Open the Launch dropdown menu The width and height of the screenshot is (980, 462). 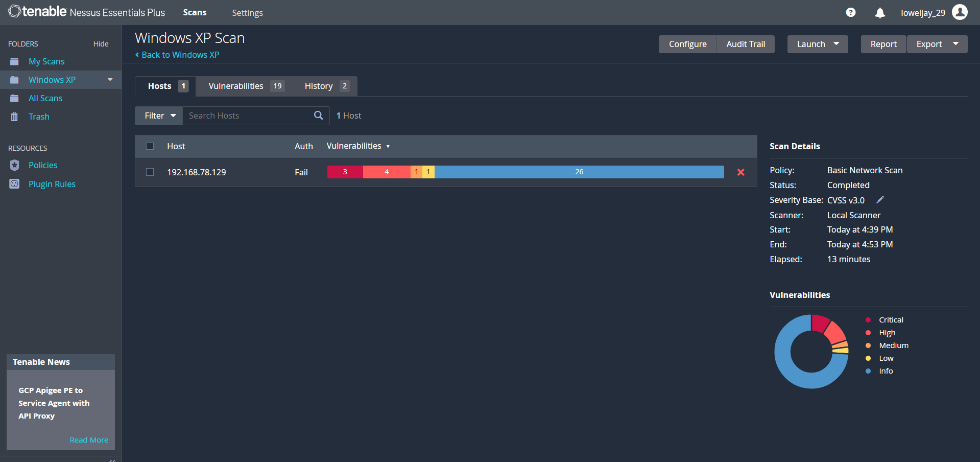coord(817,44)
